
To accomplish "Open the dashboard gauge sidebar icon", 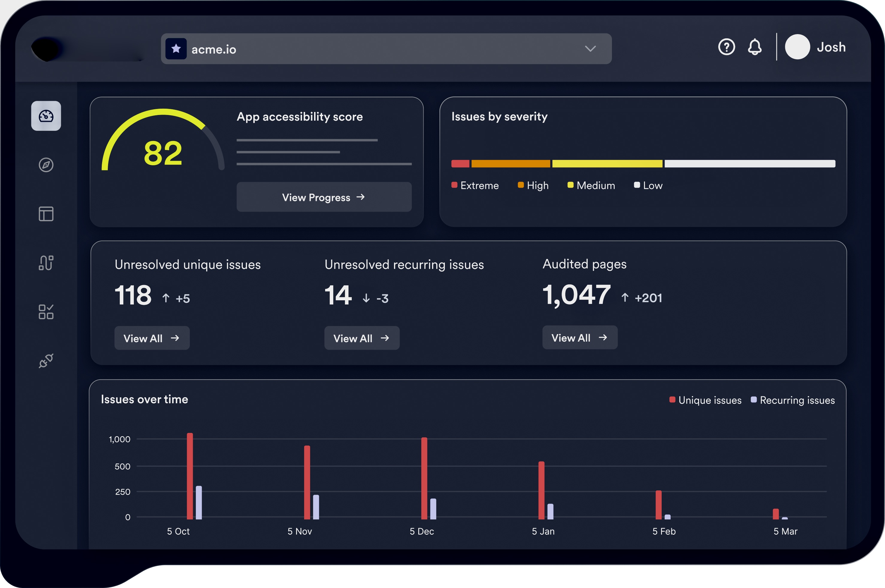I will click(46, 116).
